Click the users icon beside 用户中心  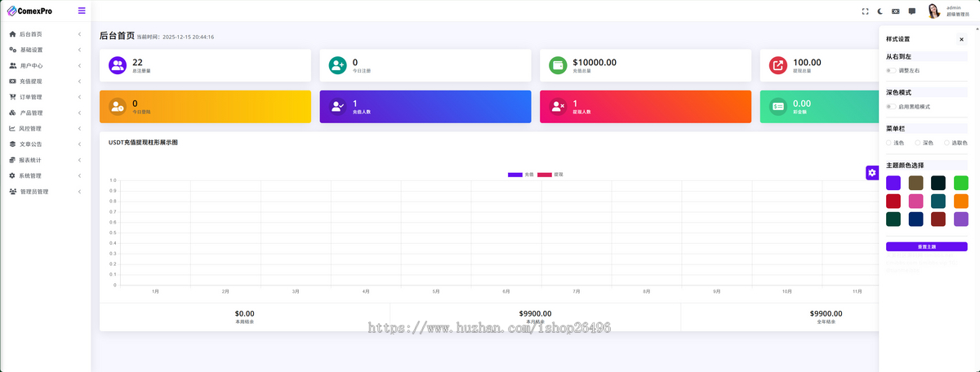click(x=12, y=65)
